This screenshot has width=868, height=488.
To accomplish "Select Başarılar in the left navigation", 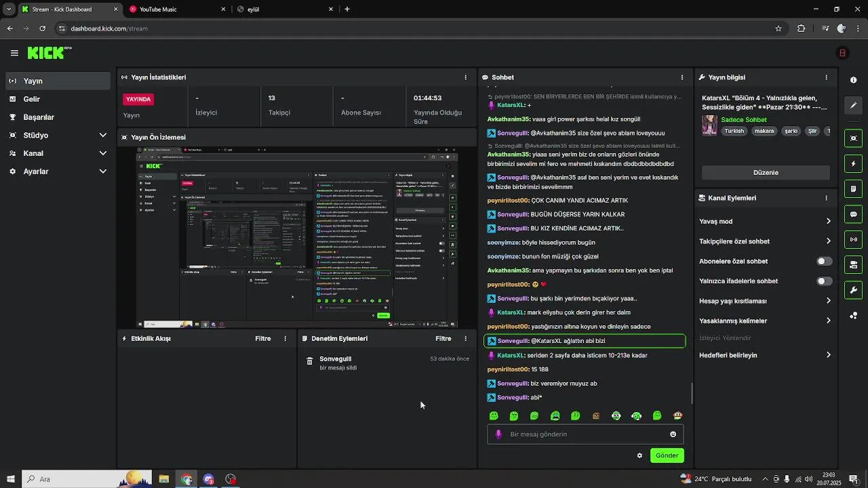I will tap(58, 117).
